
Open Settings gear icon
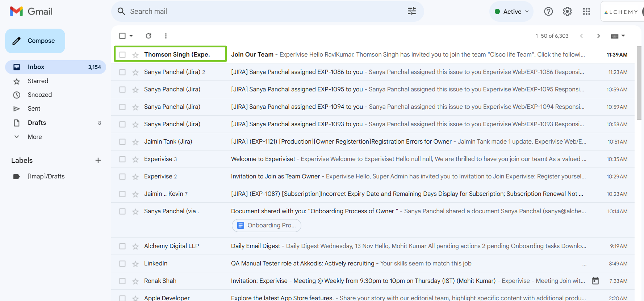[567, 12]
